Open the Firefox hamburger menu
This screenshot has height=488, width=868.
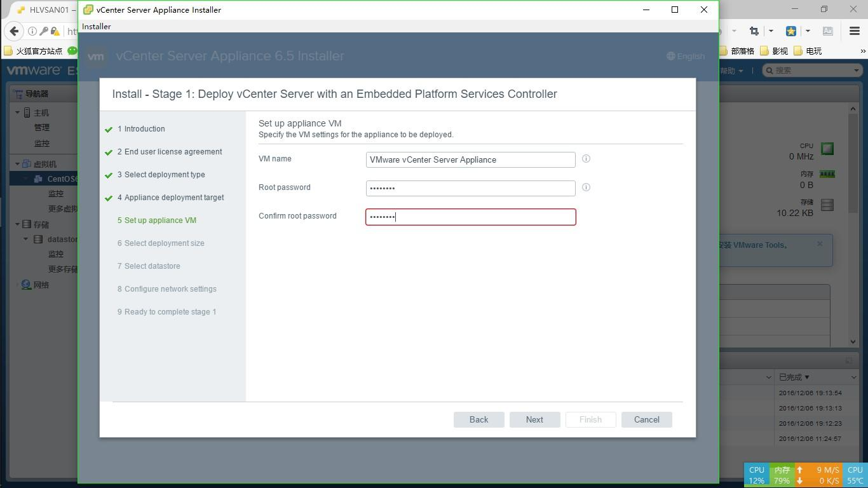click(x=855, y=30)
